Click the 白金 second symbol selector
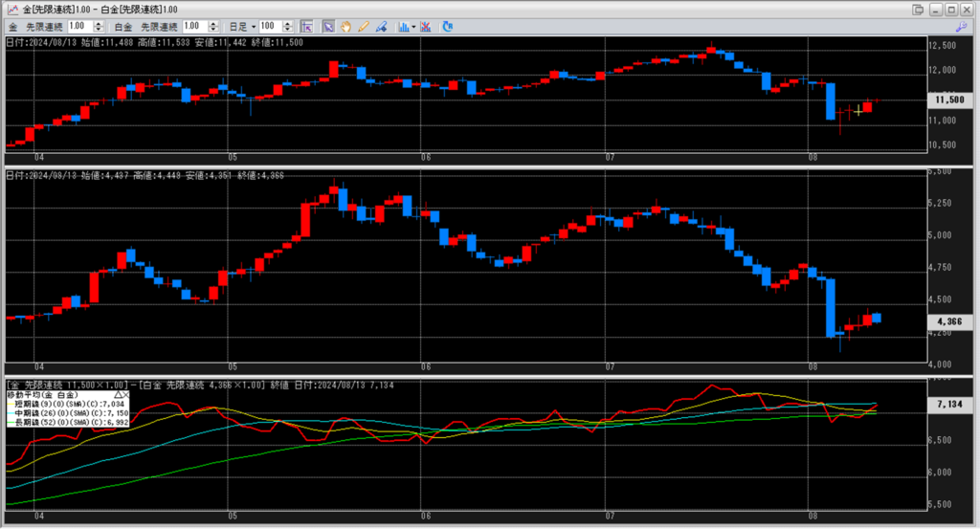Viewport: 980px width, 529px height. 122,26
